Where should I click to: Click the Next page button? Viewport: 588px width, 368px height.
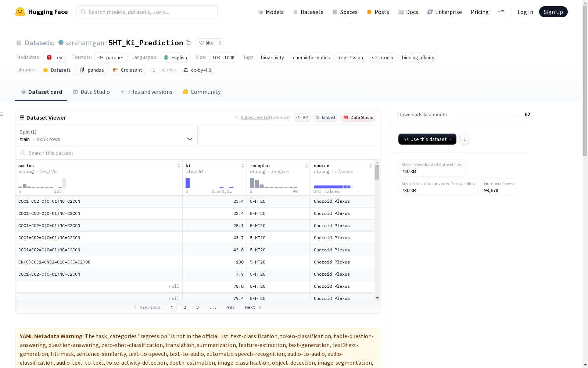point(253,307)
